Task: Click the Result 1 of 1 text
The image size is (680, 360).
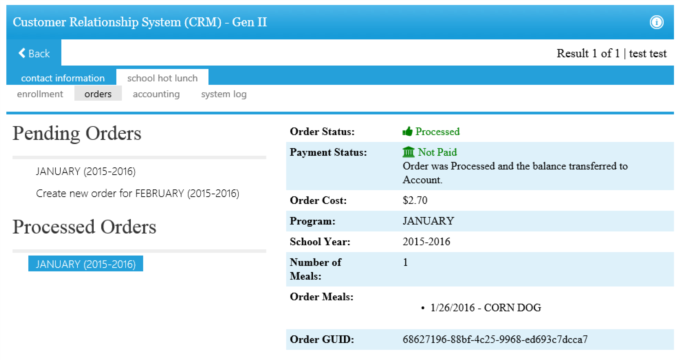Action: coord(588,53)
